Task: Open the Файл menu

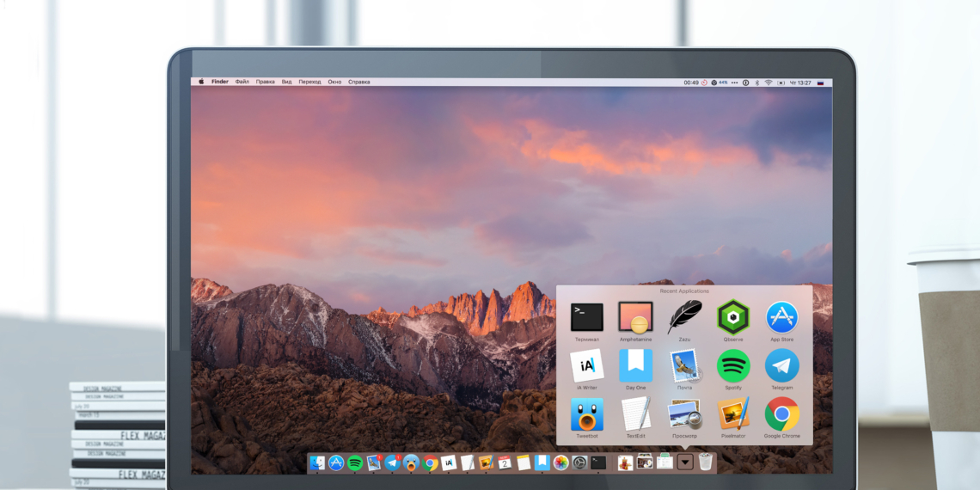Action: (242, 83)
